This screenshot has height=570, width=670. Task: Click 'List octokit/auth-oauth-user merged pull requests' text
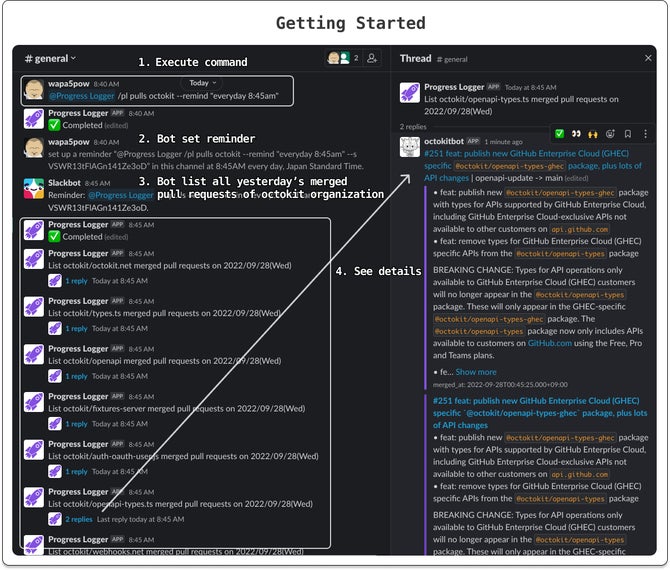point(183,456)
